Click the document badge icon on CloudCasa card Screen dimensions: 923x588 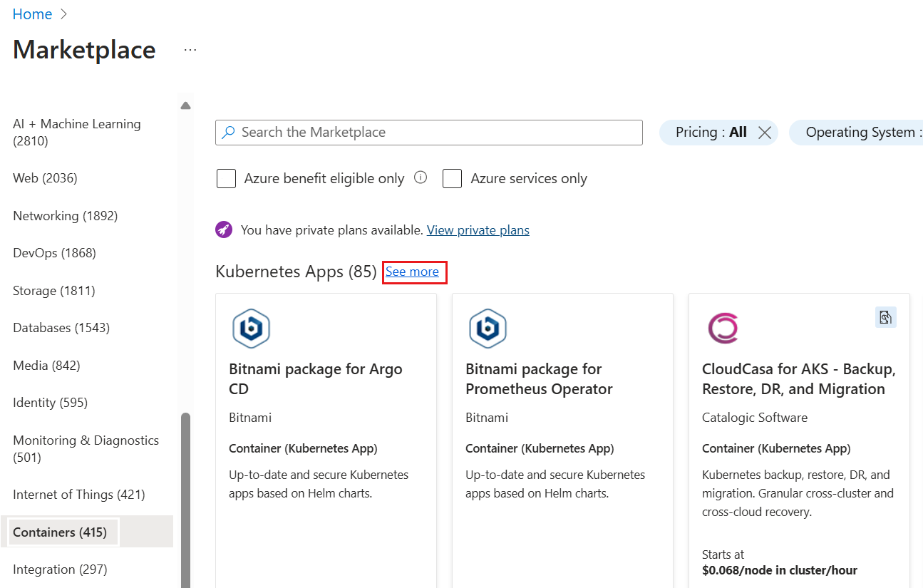click(x=885, y=317)
